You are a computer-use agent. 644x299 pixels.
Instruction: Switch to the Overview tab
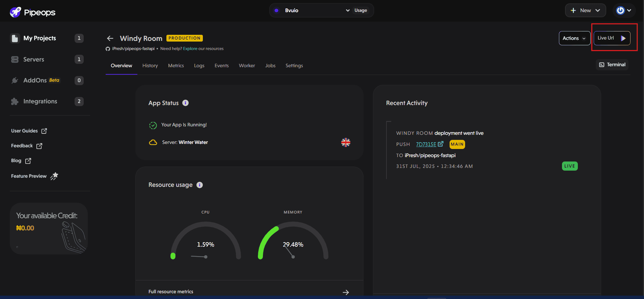[122, 66]
